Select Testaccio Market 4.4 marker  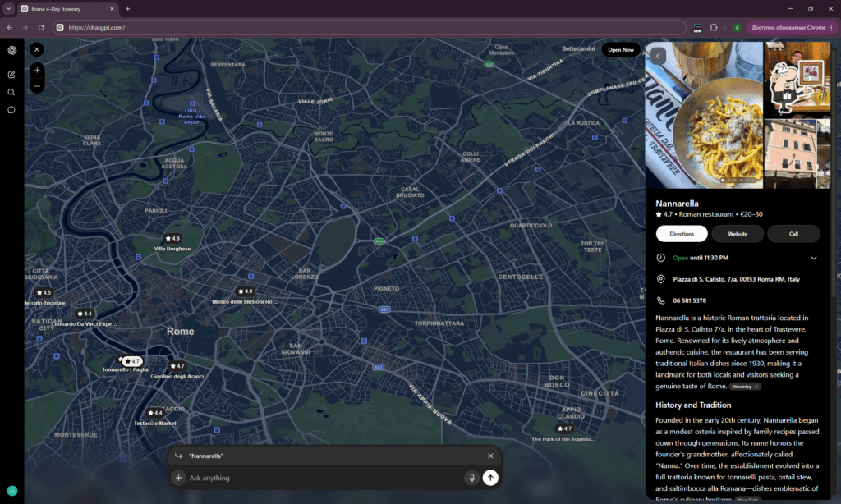[154, 413]
